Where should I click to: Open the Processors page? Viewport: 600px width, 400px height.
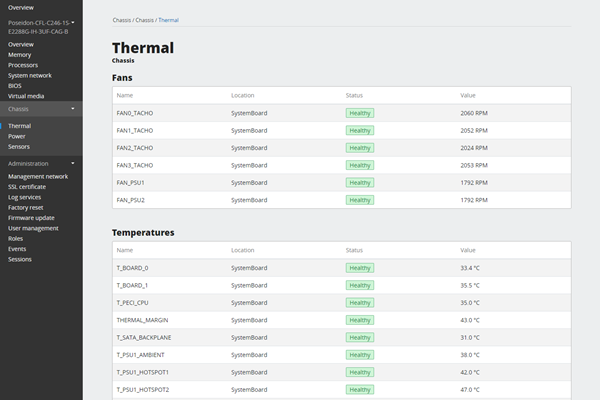click(23, 65)
